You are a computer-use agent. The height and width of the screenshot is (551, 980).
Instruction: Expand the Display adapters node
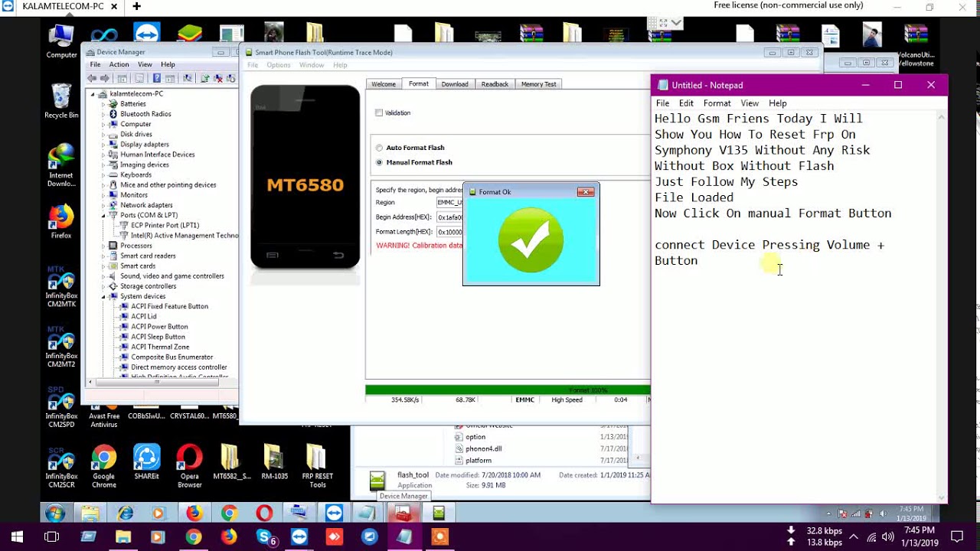tap(103, 145)
